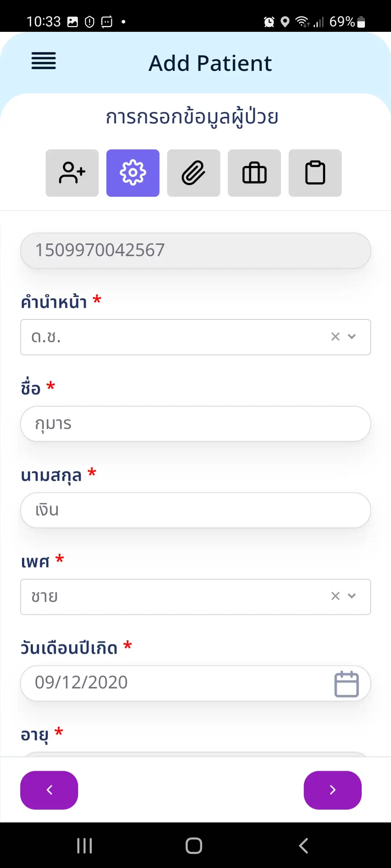
Task: Open the hamburger menu
Action: tap(43, 61)
